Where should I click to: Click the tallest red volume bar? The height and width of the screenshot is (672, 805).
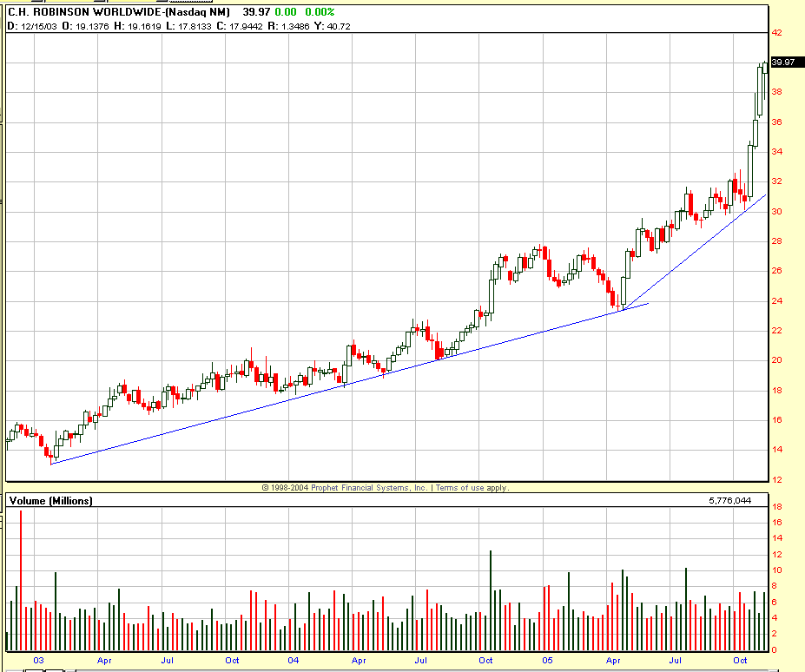click(21, 581)
